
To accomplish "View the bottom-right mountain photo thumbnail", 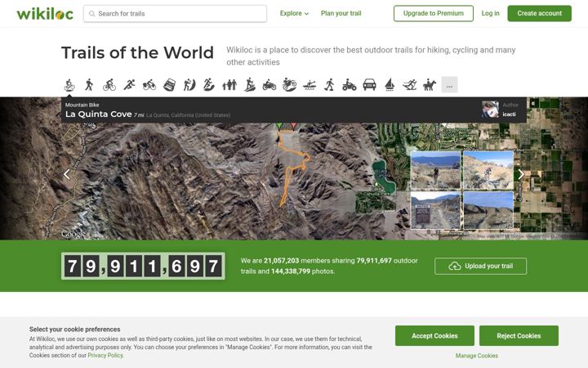I will pos(488,210).
